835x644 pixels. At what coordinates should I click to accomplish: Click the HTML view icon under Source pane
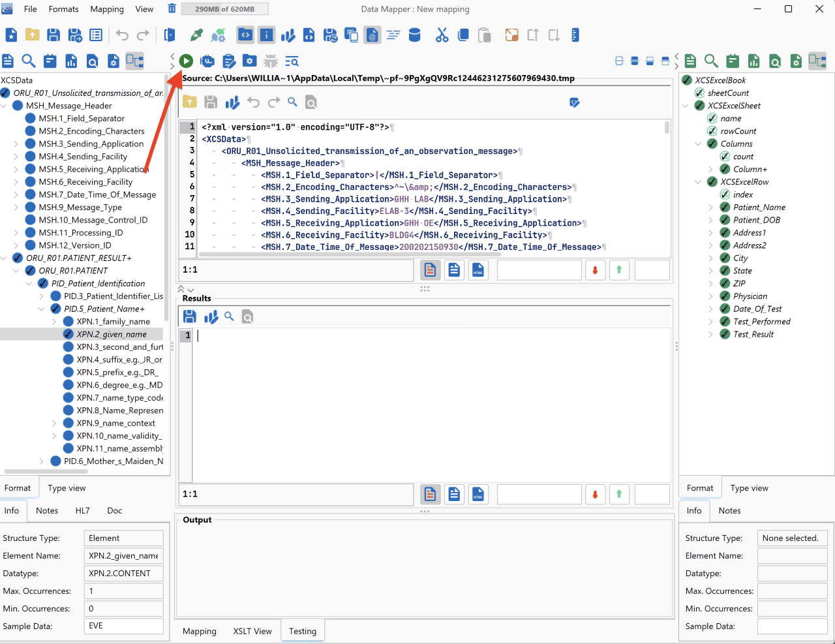pos(478,269)
